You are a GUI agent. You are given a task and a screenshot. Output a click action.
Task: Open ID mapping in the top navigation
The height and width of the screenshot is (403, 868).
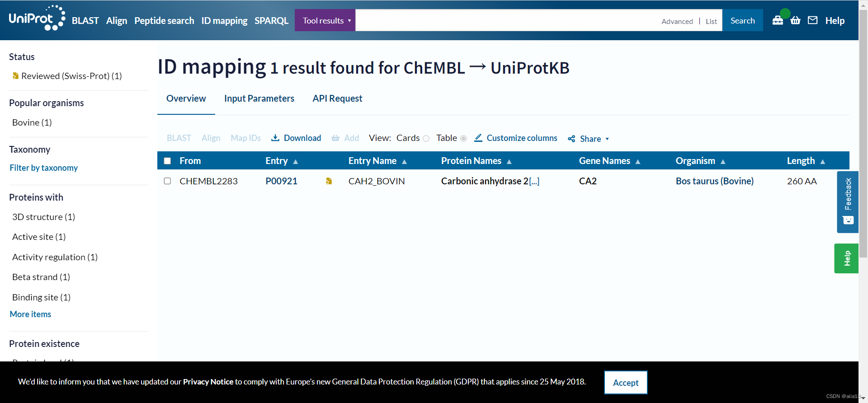224,20
